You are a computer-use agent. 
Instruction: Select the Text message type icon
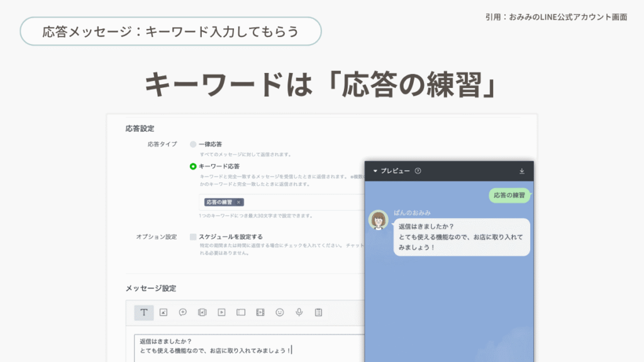(x=143, y=312)
